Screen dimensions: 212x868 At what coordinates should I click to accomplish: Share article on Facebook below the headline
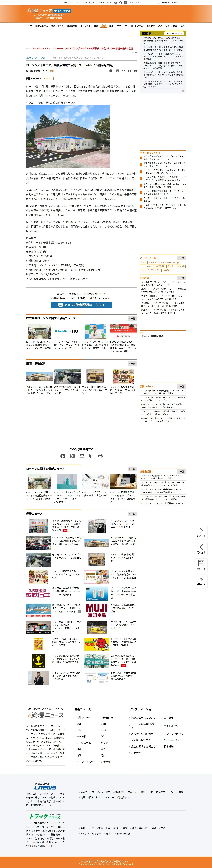[x=111, y=71]
